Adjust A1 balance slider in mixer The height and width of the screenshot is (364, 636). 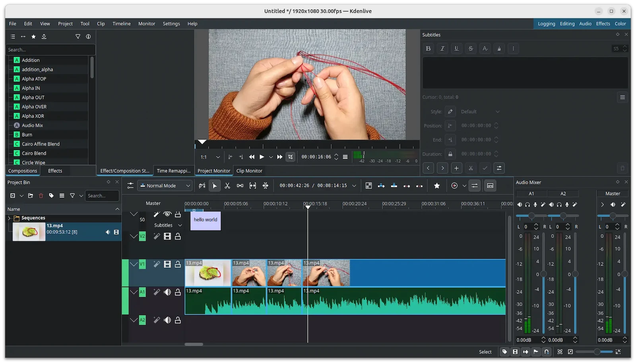[531, 216]
